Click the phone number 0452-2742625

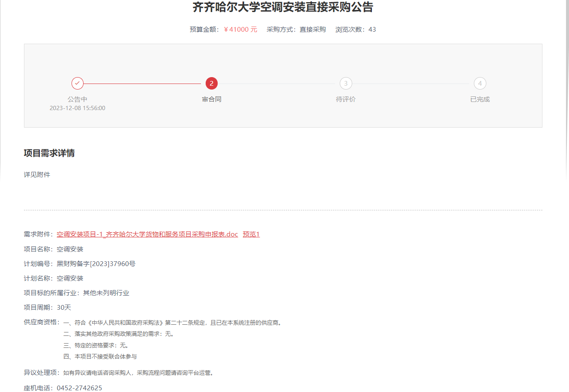pos(79,388)
